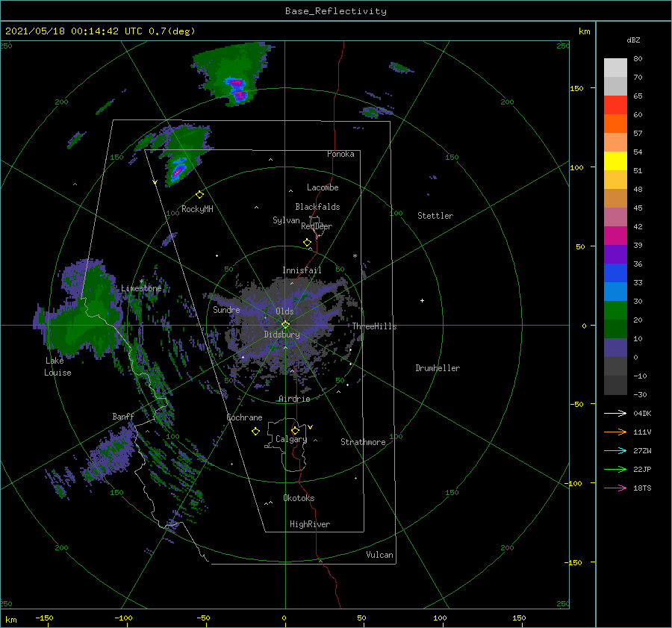Click the yellow radar-site diamond at Didsbury
The image size is (672, 628).
click(x=285, y=325)
